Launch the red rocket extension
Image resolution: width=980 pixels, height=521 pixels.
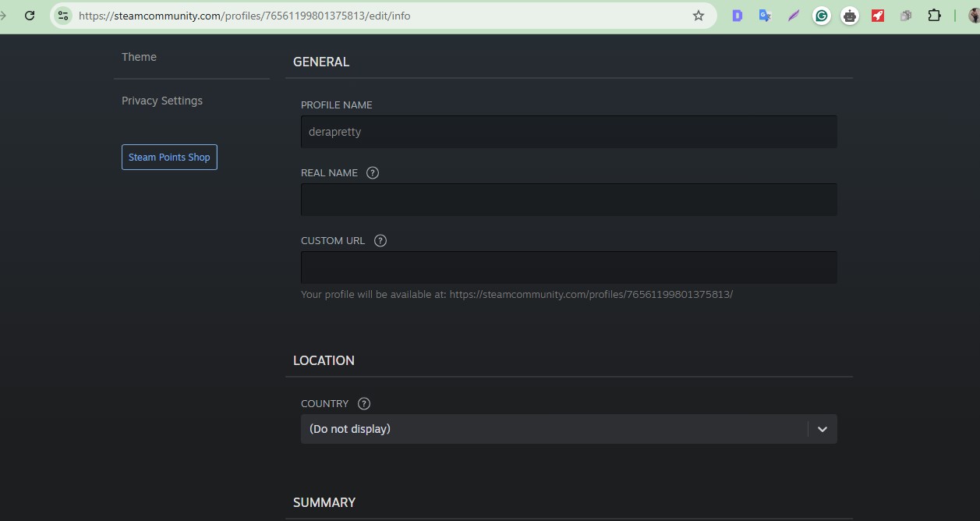(x=878, y=16)
